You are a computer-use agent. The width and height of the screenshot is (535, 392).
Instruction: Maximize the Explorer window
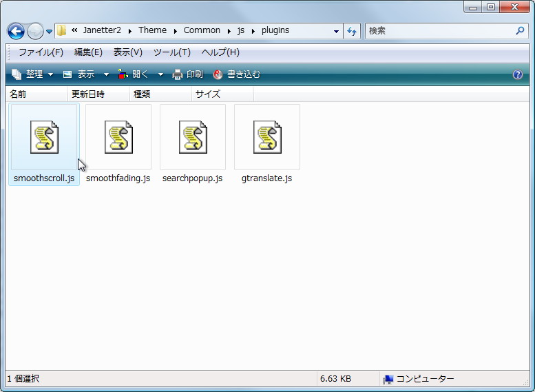point(491,7)
